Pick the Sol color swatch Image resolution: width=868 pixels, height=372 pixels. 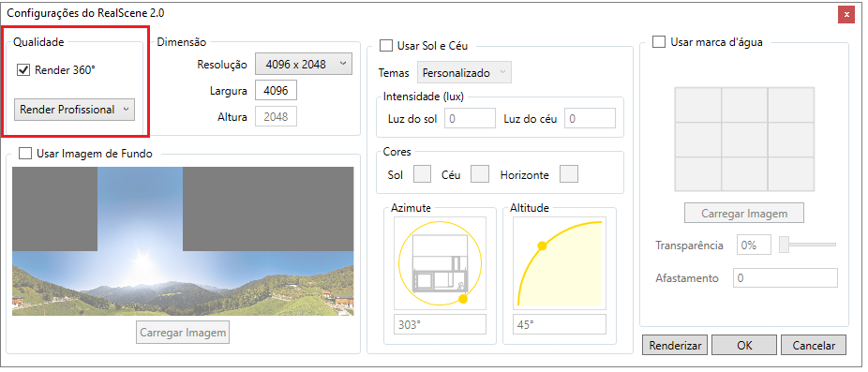[x=423, y=174]
